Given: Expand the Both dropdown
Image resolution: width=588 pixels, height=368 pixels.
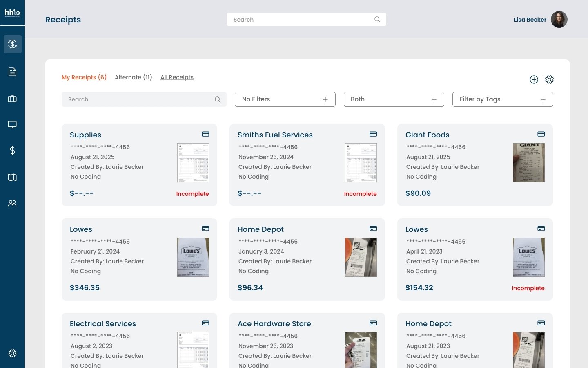Looking at the screenshot, I should tap(394, 99).
